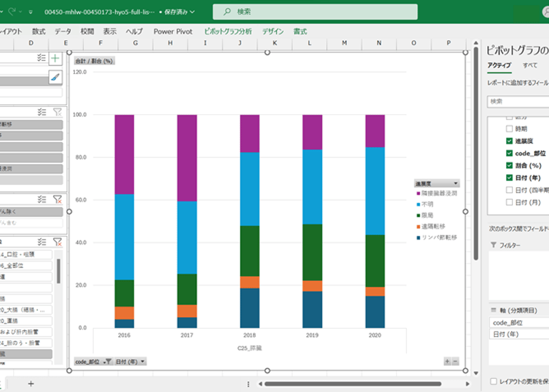Click the plus expand-field button on chart

[x=447, y=362]
